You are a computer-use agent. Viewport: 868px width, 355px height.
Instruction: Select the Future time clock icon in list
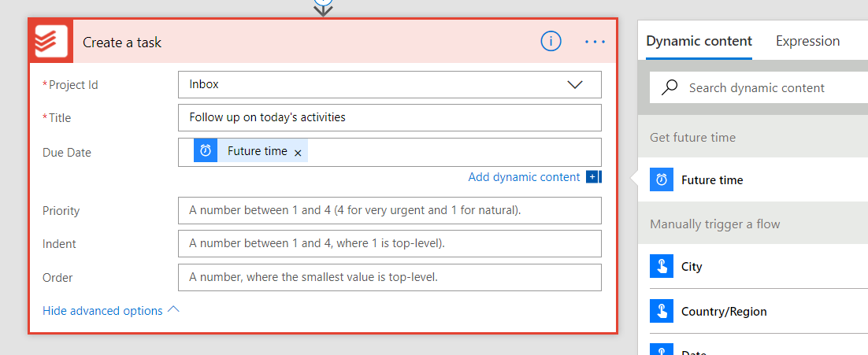click(662, 180)
